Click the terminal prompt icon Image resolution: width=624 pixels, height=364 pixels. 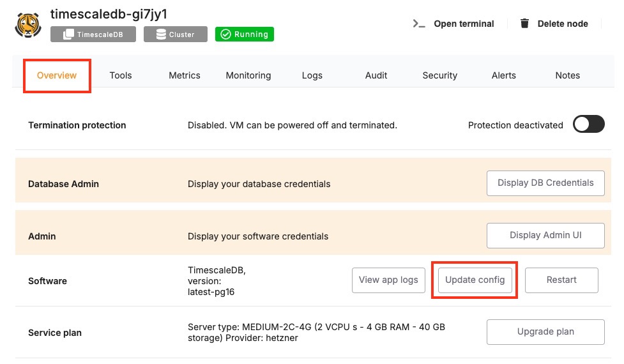[x=419, y=24]
